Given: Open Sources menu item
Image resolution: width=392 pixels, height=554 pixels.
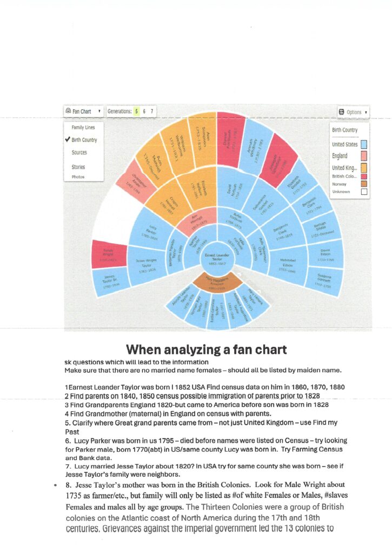Looking at the screenshot, I should 79,153.
